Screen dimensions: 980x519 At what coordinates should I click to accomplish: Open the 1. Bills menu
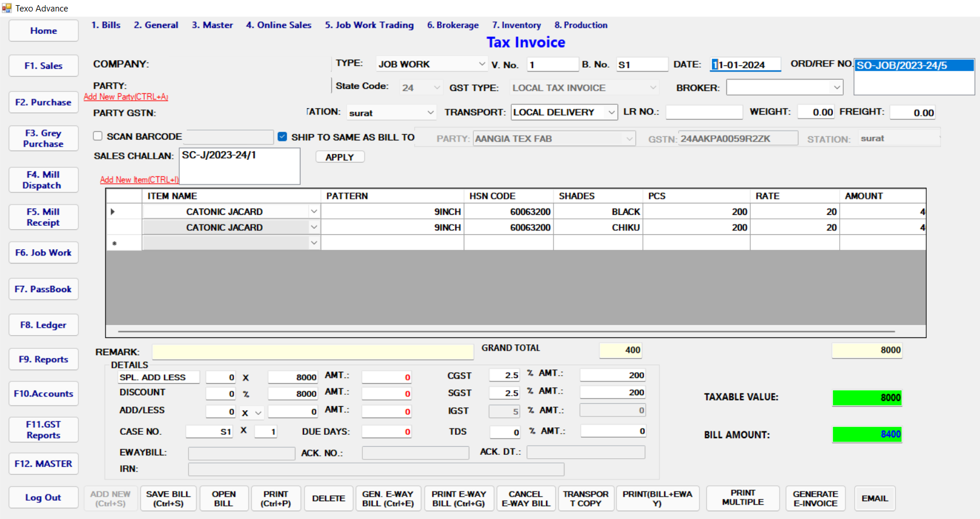click(x=106, y=25)
